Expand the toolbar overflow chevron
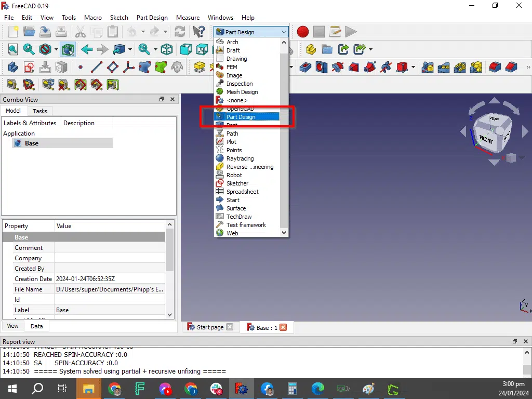The height and width of the screenshot is (399, 532). coord(528,67)
